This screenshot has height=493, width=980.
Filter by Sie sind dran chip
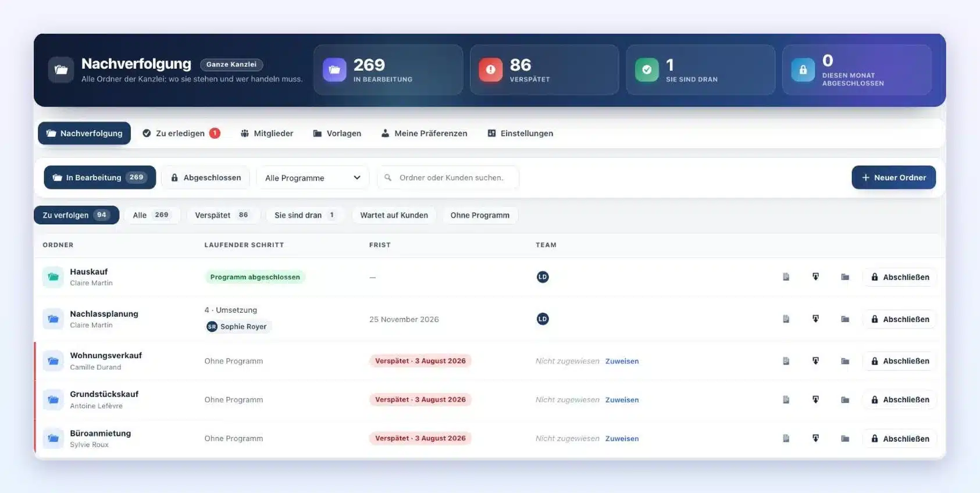point(305,215)
